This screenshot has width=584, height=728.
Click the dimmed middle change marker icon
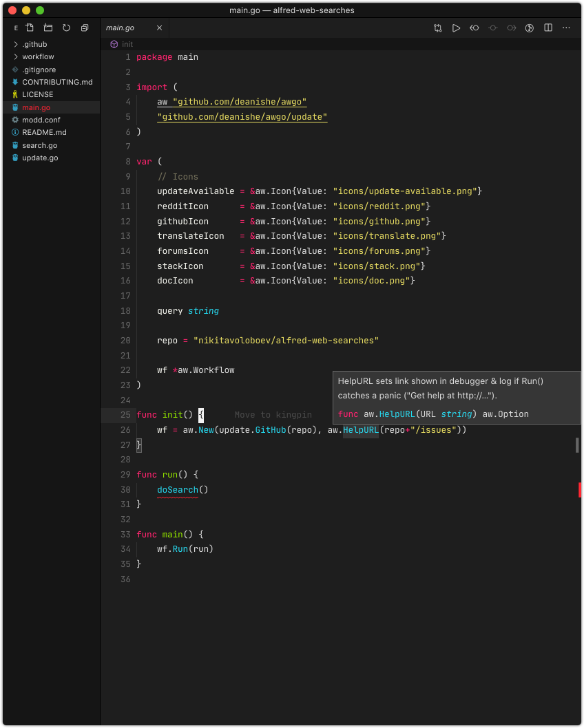point(493,28)
